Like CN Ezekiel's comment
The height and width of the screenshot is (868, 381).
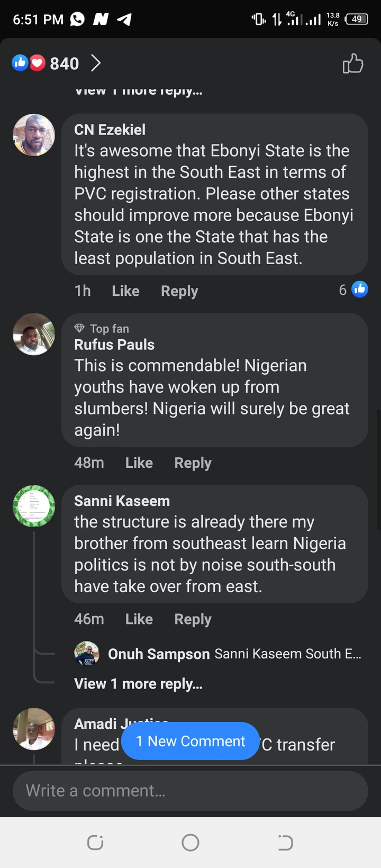coord(125,291)
